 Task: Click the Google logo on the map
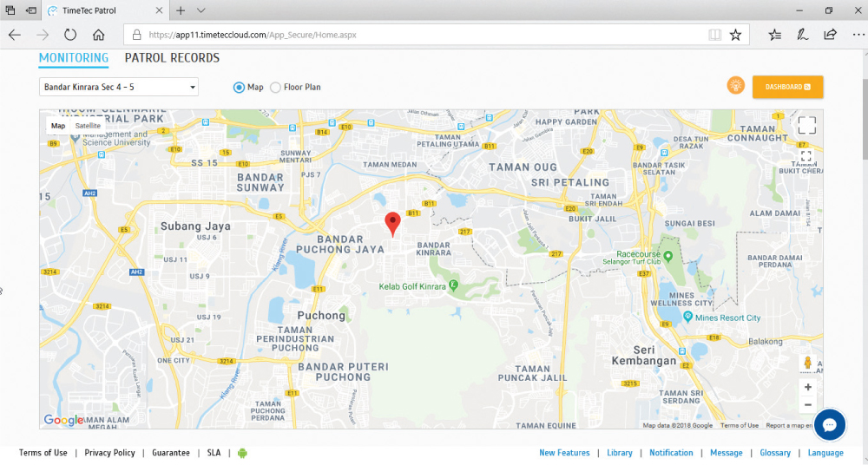pos(63,420)
